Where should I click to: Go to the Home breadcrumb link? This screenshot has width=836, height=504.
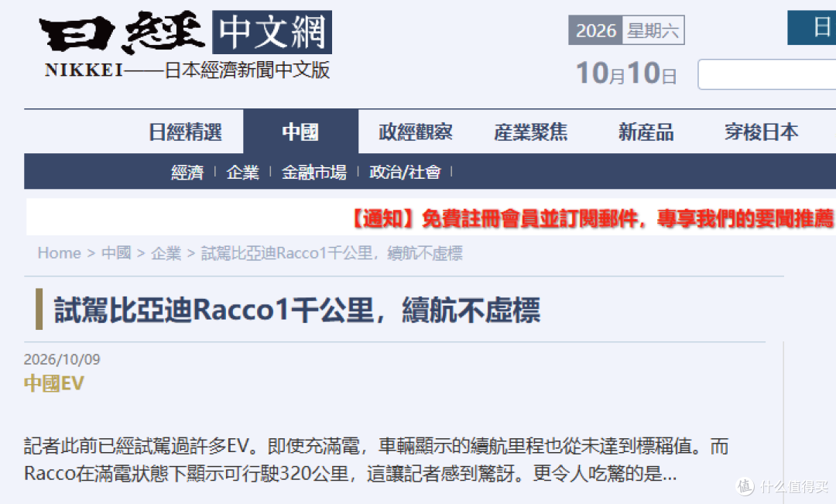(x=59, y=253)
